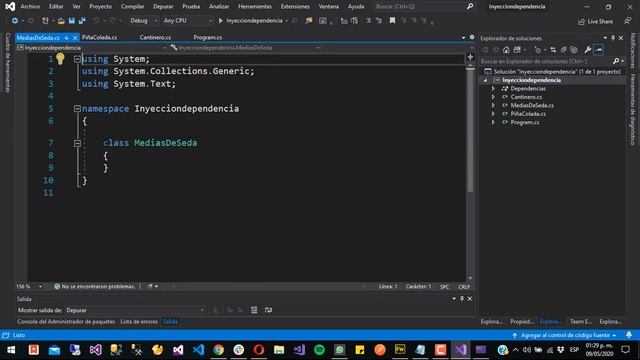Click the lightbulb quick actions icon
Viewport: 640px width, 360px height.
click(60, 59)
